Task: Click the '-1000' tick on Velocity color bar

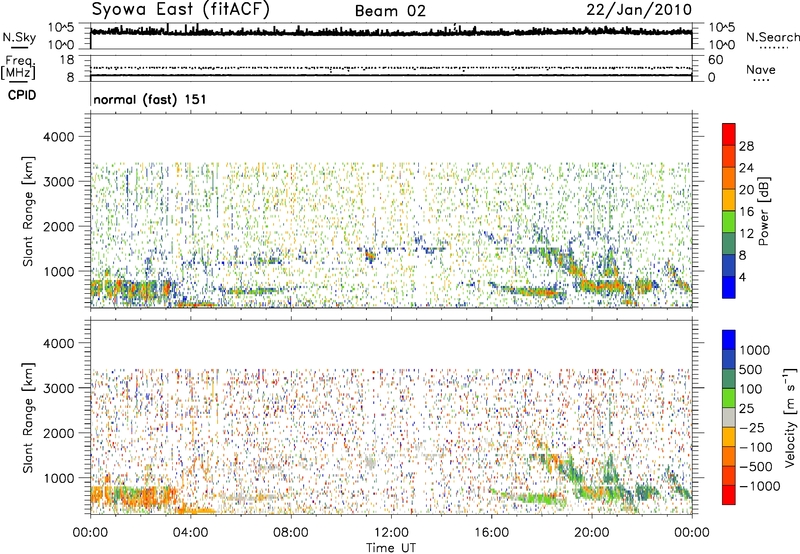Action: (x=759, y=486)
